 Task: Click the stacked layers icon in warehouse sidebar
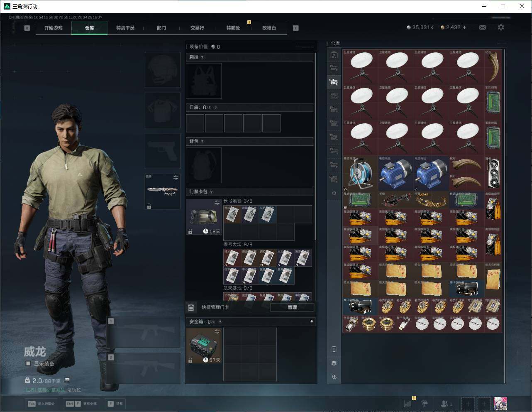click(334, 363)
